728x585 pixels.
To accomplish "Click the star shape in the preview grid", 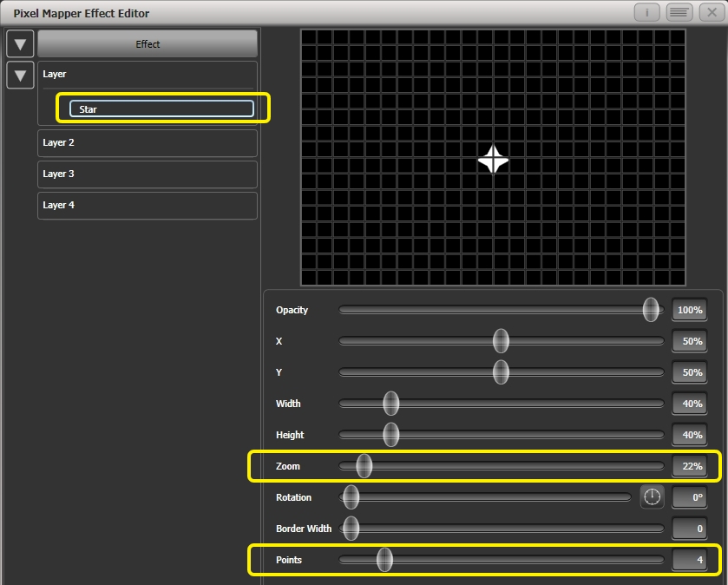I will (x=494, y=160).
